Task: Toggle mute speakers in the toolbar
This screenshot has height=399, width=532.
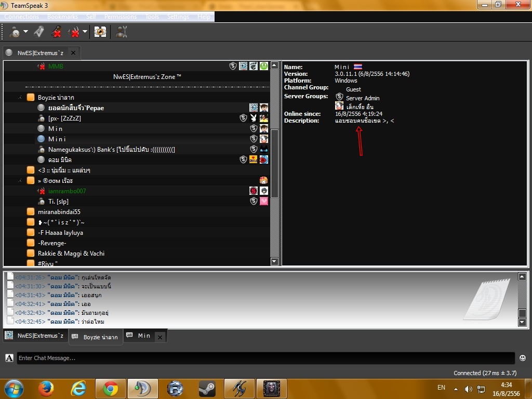Action: pyautogui.click(x=74, y=32)
